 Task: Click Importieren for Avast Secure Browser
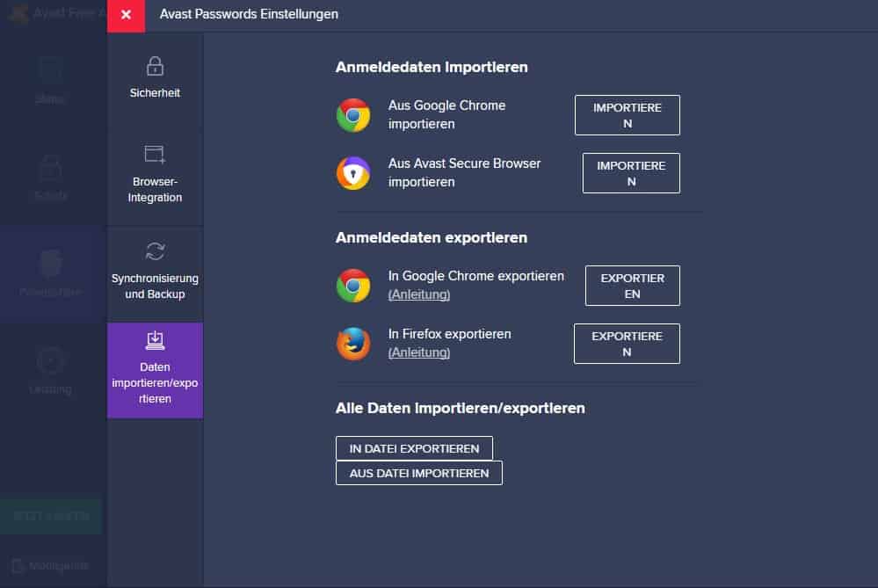pos(631,174)
